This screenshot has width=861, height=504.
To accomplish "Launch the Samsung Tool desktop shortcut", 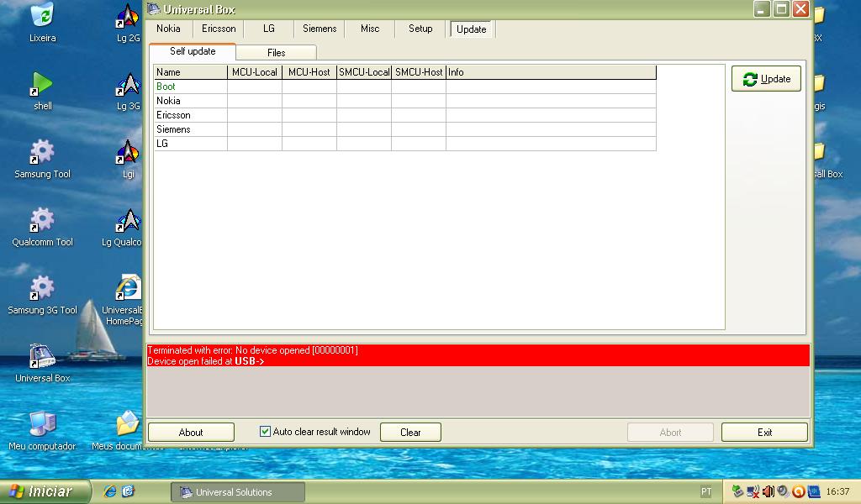I will (x=42, y=153).
